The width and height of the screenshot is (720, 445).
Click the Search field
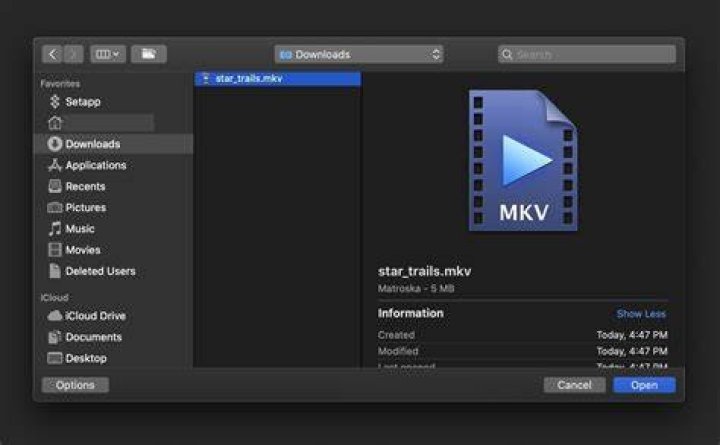point(587,54)
